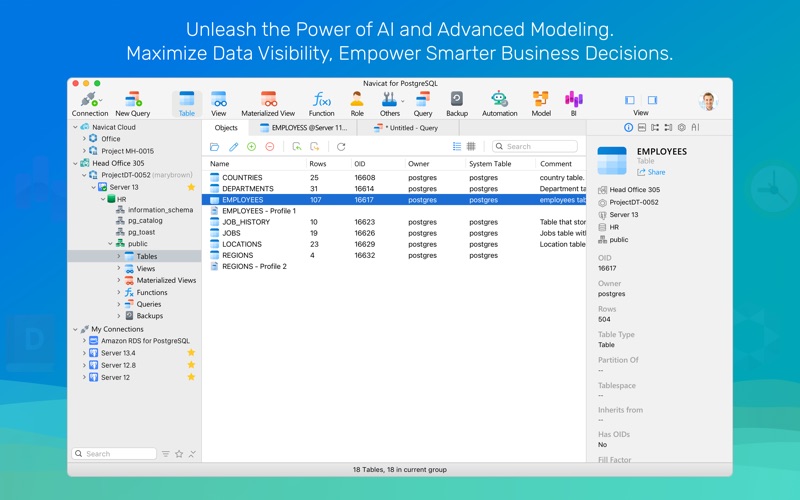Open the Connection toolbar button

coord(90,104)
